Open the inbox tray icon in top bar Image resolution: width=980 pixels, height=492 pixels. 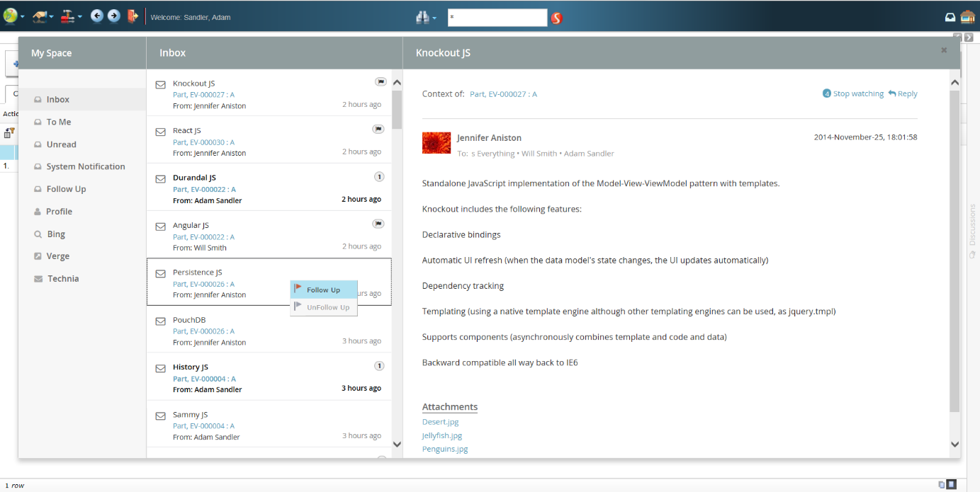click(950, 17)
